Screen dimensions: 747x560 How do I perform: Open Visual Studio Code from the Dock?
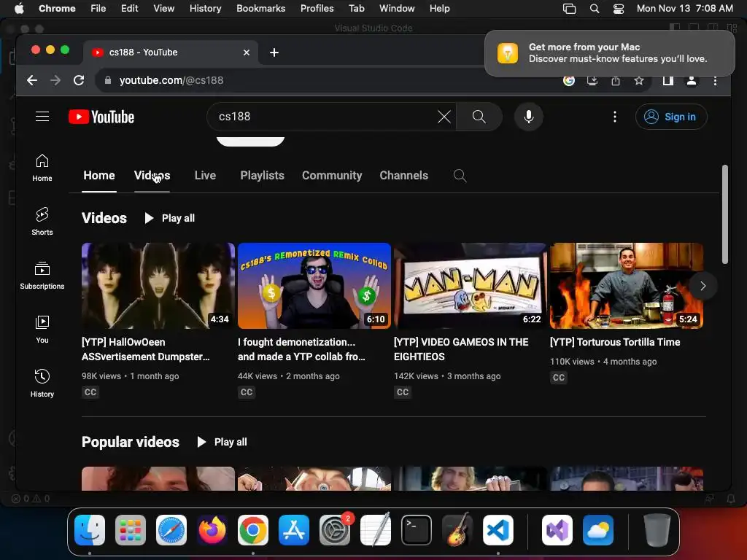pyautogui.click(x=498, y=530)
